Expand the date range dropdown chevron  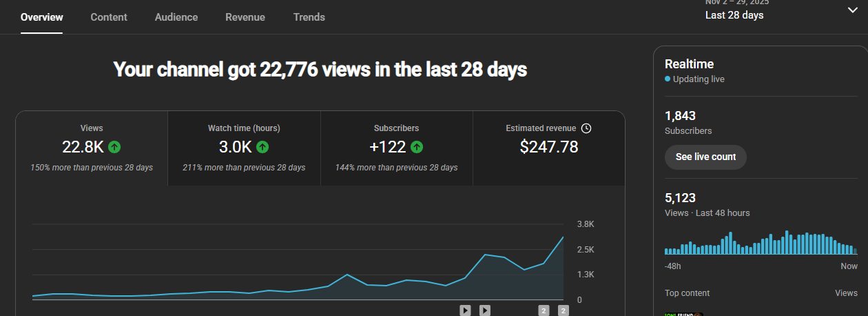pyautogui.click(x=851, y=10)
